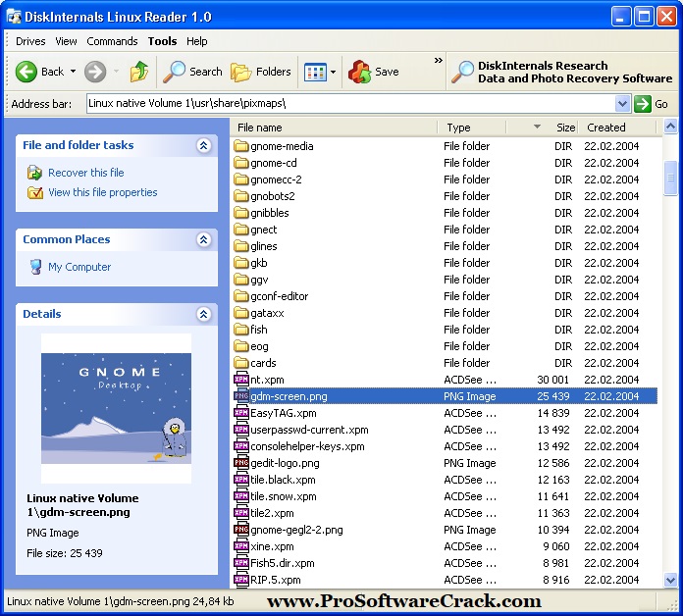The image size is (683, 616).
Task: Click the gnobots2 folder icon
Action: [240, 196]
